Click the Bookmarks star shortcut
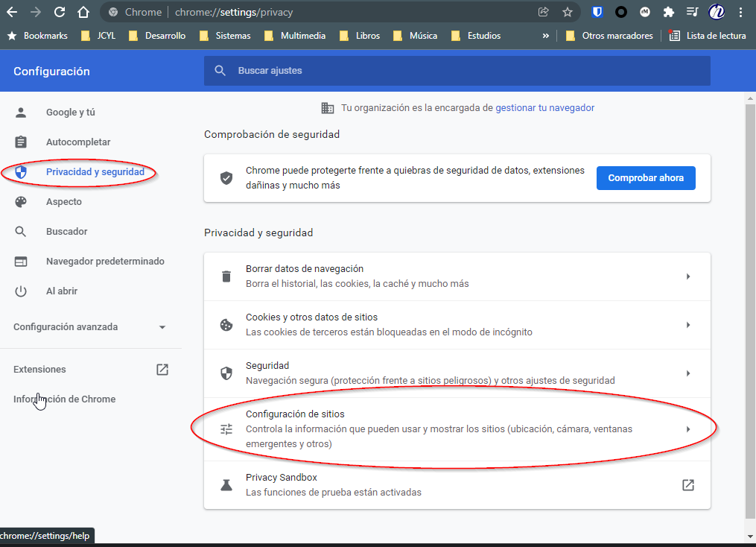This screenshot has height=547, width=756. pos(37,36)
